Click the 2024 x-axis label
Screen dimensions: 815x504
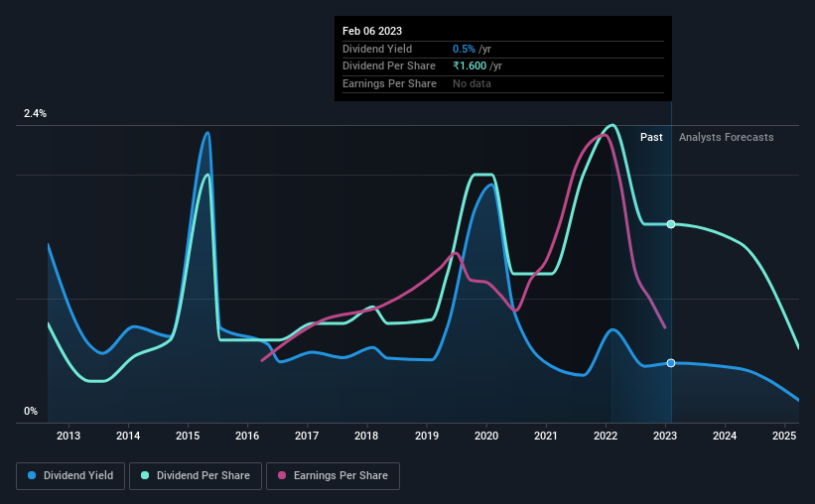725,436
